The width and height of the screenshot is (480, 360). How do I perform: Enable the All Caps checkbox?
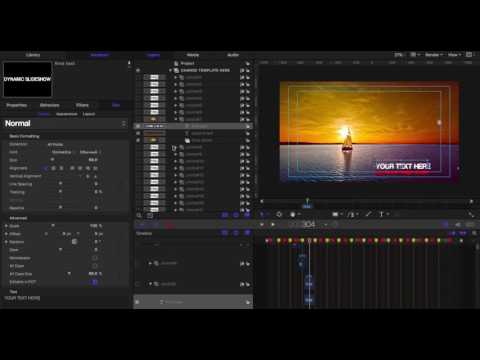click(95, 266)
